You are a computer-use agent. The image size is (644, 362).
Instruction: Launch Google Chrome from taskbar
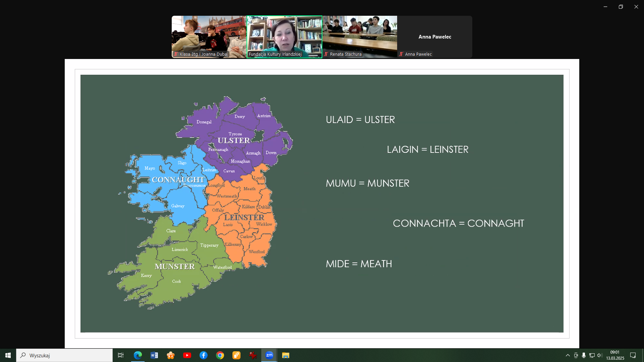coord(220,355)
